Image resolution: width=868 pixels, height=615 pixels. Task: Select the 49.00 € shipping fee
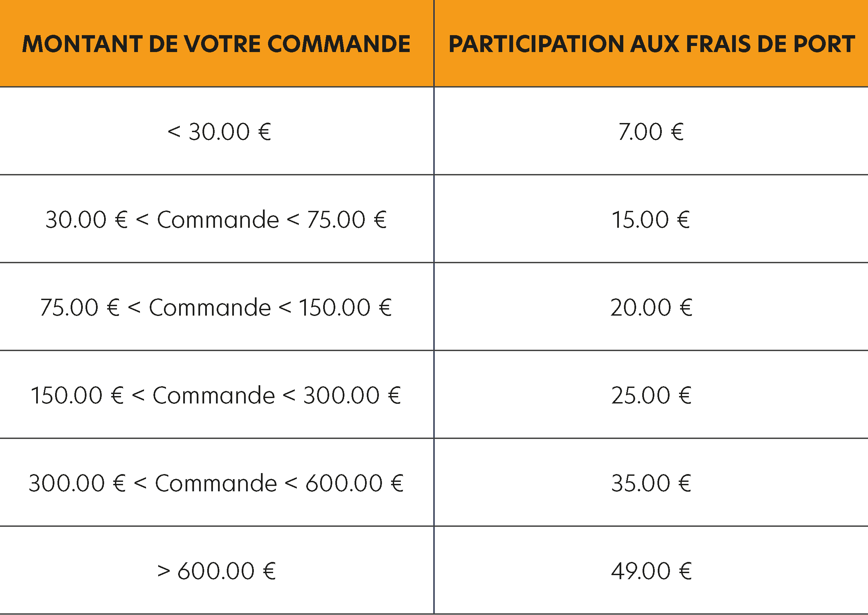tap(651, 571)
